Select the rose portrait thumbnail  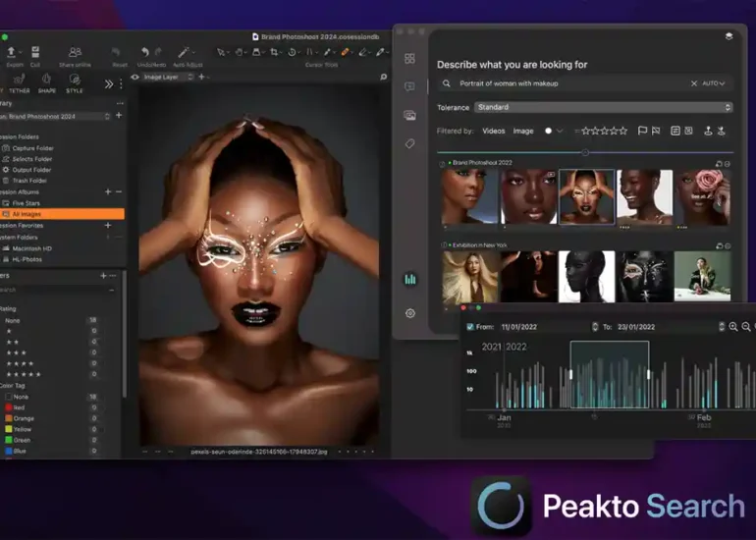(702, 196)
